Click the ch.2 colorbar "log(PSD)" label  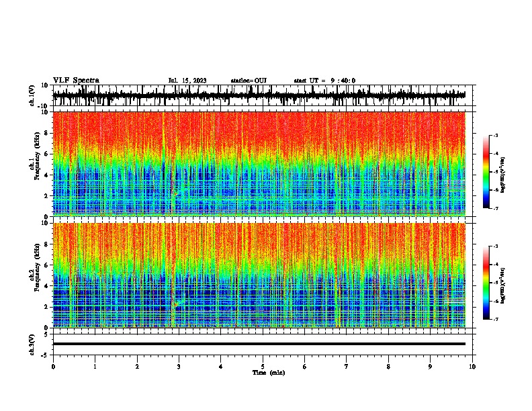point(503,285)
